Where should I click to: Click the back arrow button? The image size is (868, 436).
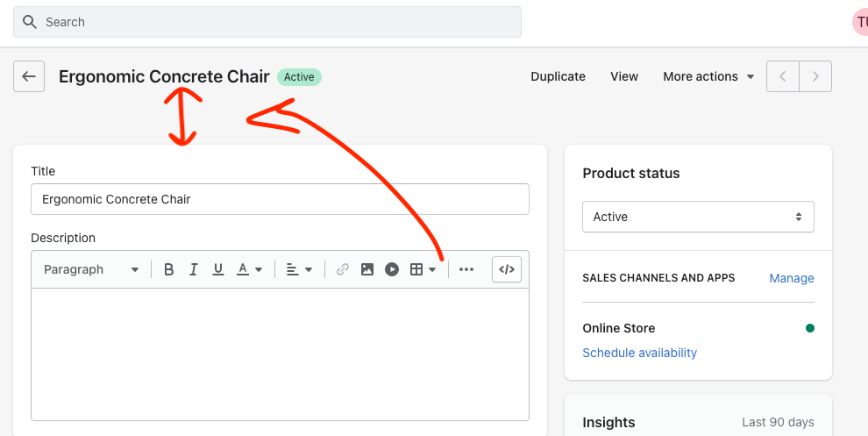point(29,76)
